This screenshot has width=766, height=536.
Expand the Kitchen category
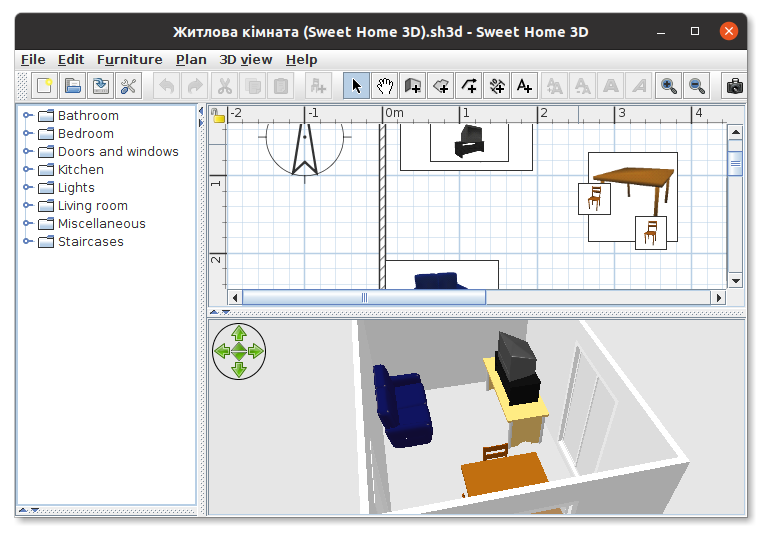pyautogui.click(x=28, y=170)
